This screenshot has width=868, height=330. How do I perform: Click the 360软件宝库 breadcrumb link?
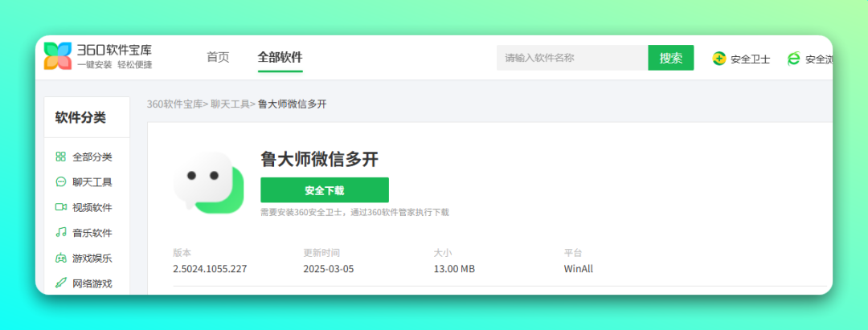(175, 104)
